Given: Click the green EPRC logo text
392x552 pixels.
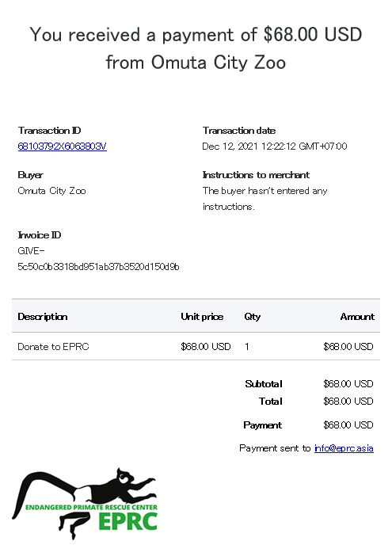Looking at the screenshot, I should tap(127, 522).
